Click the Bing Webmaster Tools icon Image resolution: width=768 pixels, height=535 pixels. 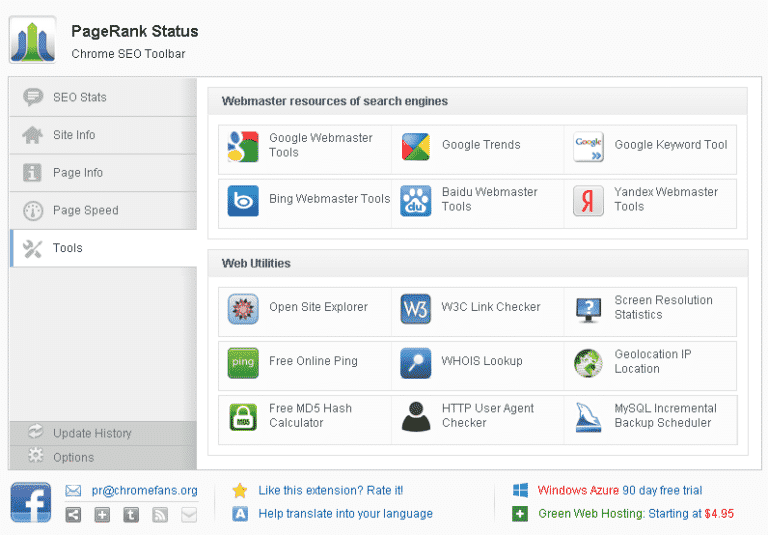[x=243, y=200]
